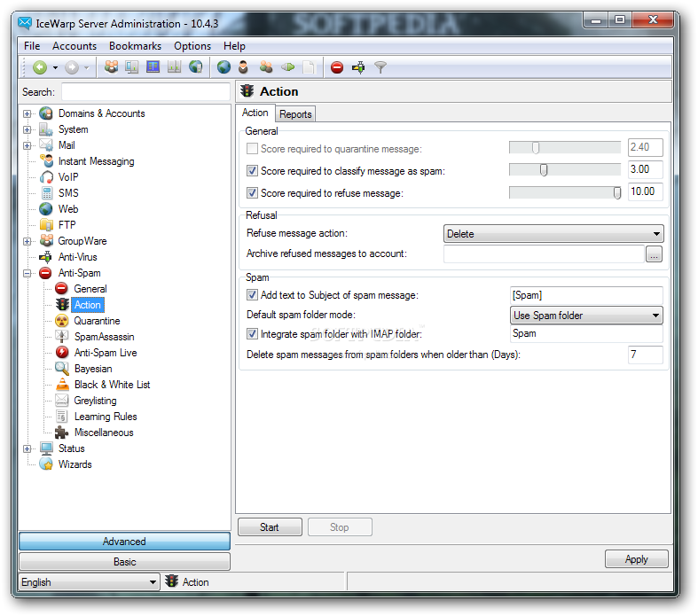The height and width of the screenshot is (616, 698).
Task: Click the green connector plug toolbar icon
Action: pos(287,67)
